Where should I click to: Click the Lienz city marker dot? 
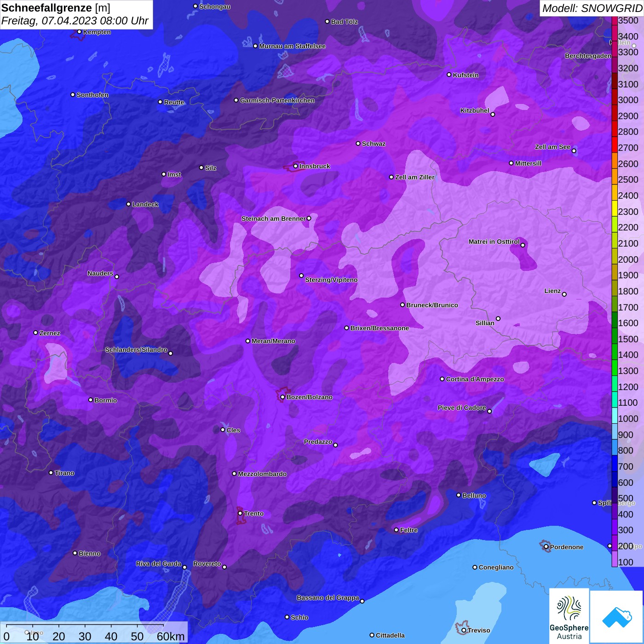tap(564, 294)
